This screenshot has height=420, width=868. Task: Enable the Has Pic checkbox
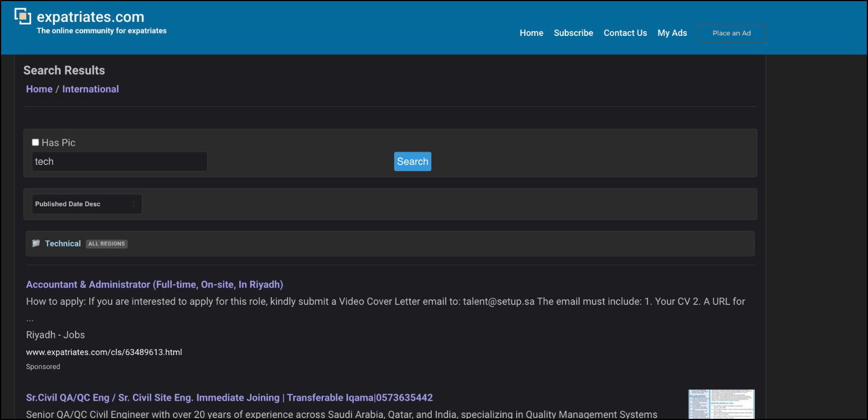point(35,142)
